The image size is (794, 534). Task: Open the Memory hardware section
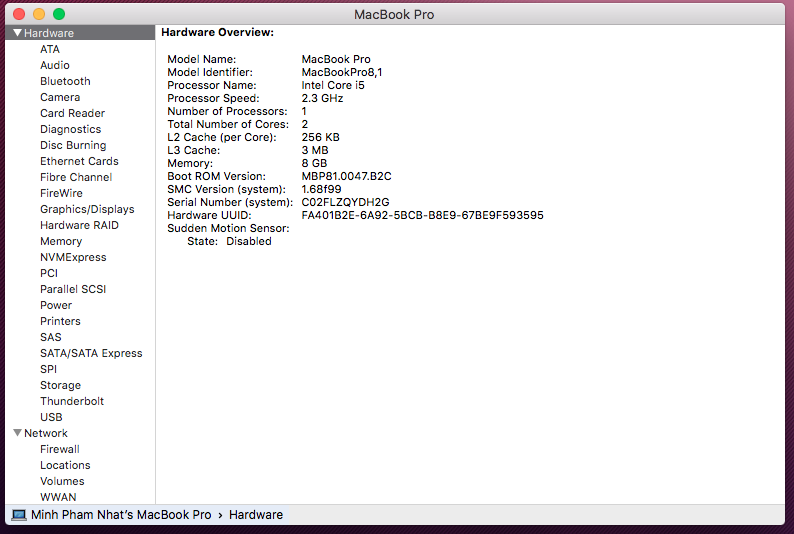61,241
